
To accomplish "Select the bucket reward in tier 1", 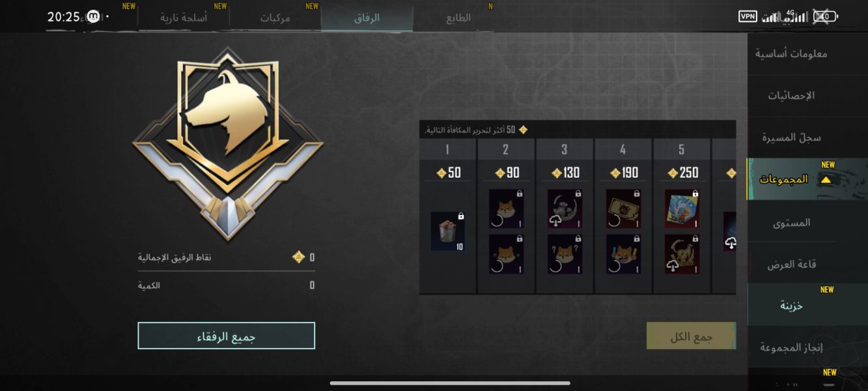I will (x=448, y=231).
